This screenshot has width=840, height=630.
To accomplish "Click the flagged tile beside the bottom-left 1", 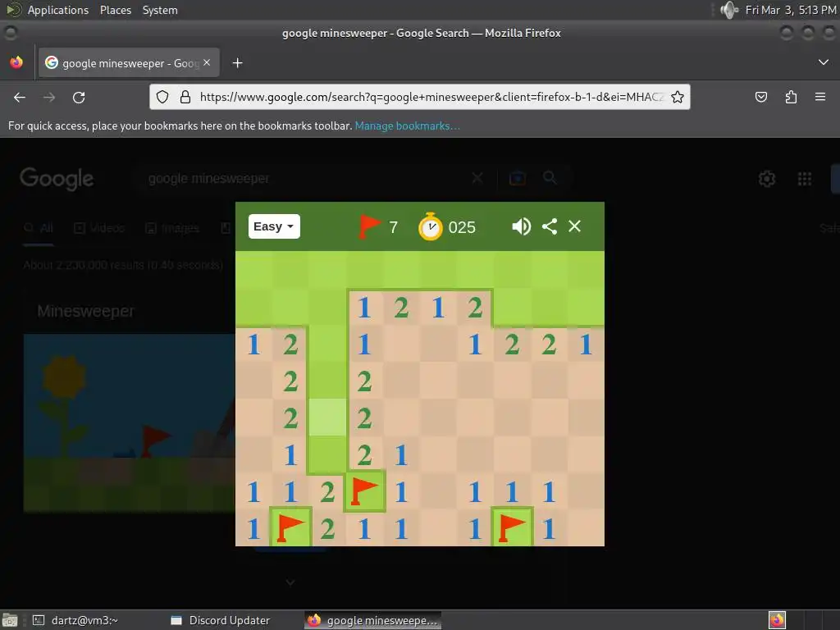I will click(290, 527).
